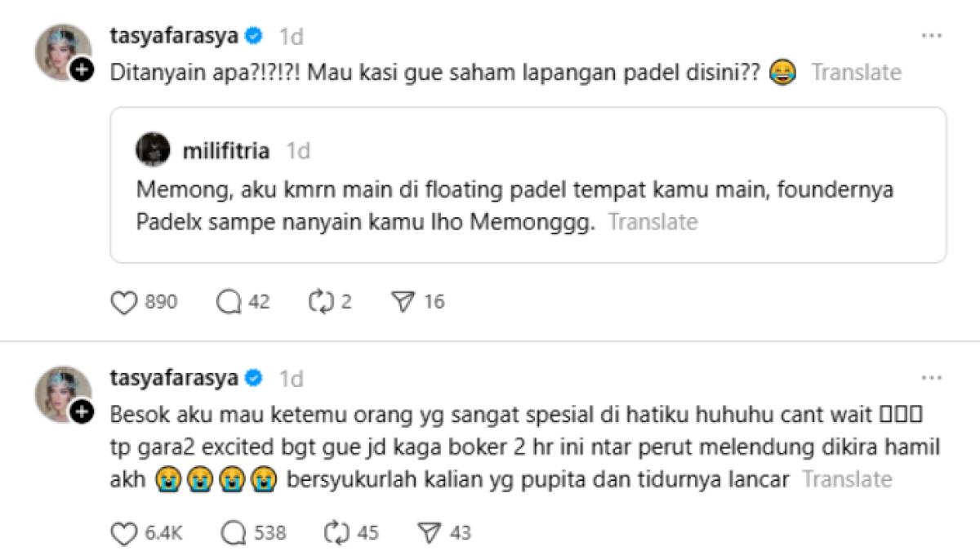Open milifitria's profile username in quote
Viewport: 980px width, 551px height.
(225, 151)
